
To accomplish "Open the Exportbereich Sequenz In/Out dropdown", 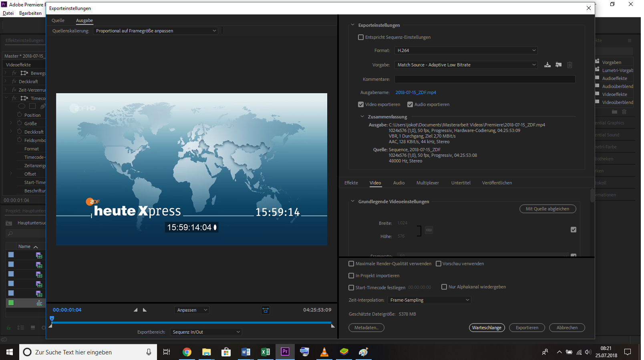I will [206, 332].
